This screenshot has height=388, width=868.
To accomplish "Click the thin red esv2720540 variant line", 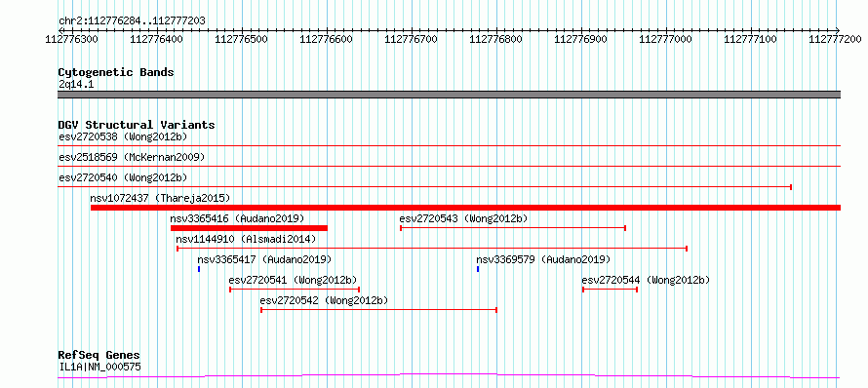I will click(424, 187).
